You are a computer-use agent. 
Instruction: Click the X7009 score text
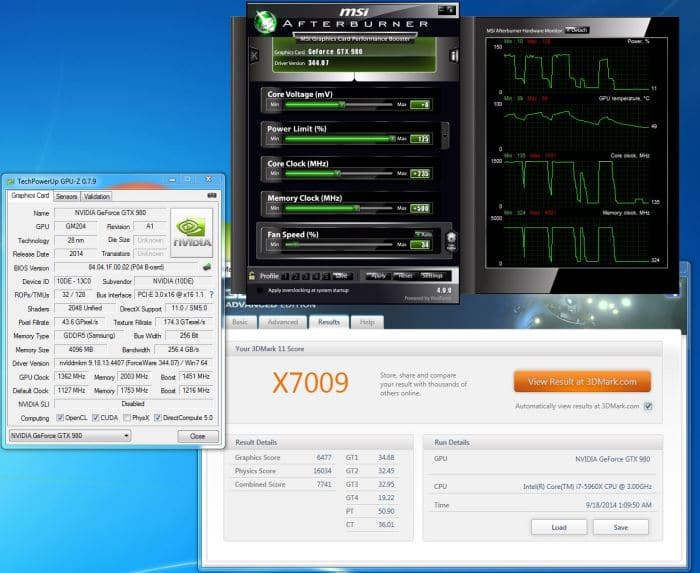pyautogui.click(x=310, y=383)
